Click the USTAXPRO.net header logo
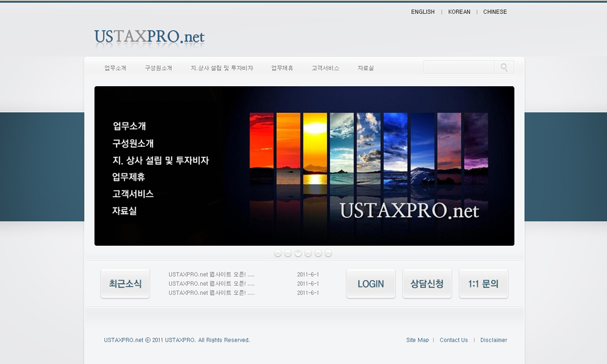Image resolution: width=607 pixels, height=364 pixels. (x=149, y=37)
